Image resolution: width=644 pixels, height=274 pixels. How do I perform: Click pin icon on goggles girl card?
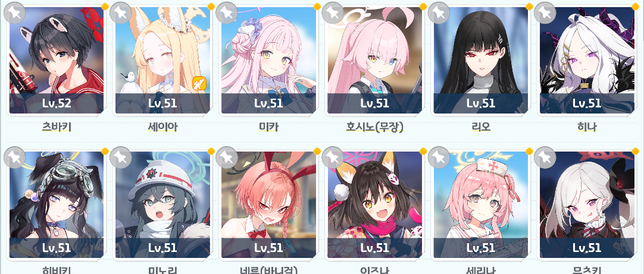pos(14,157)
